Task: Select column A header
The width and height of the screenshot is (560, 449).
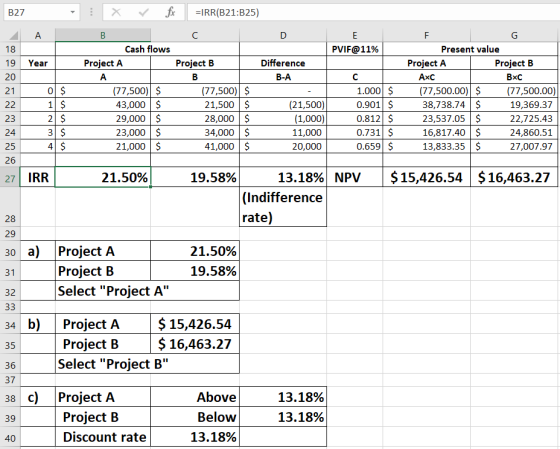Action: pyautogui.click(x=38, y=35)
